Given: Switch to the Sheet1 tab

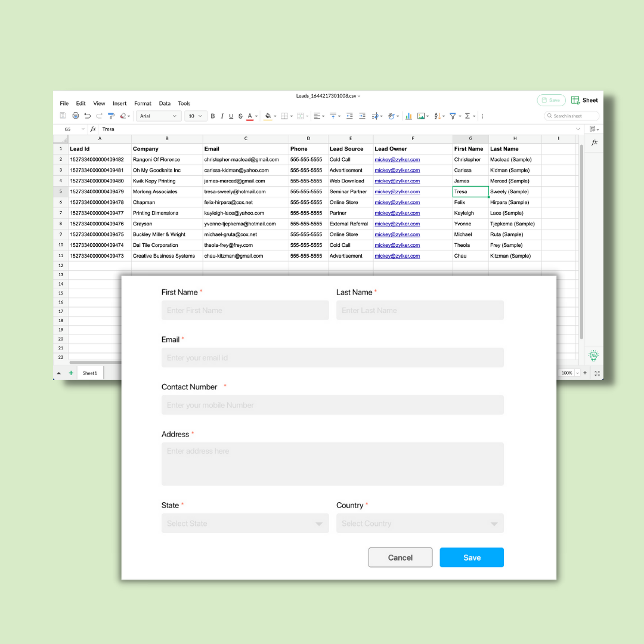Looking at the screenshot, I should coord(89,373).
